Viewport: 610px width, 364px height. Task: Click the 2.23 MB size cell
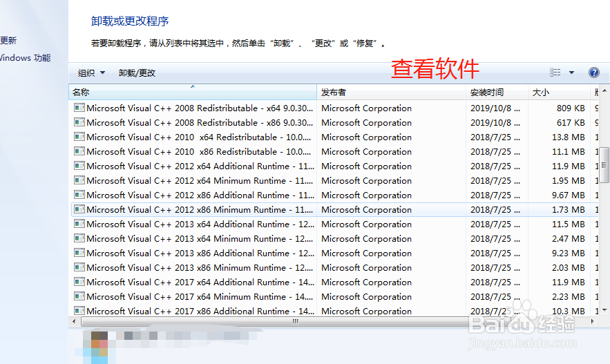click(x=569, y=297)
